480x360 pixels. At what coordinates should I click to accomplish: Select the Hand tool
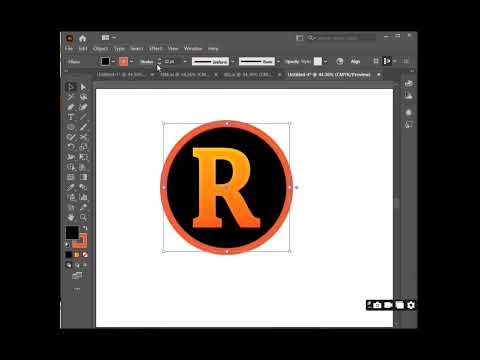click(71, 218)
